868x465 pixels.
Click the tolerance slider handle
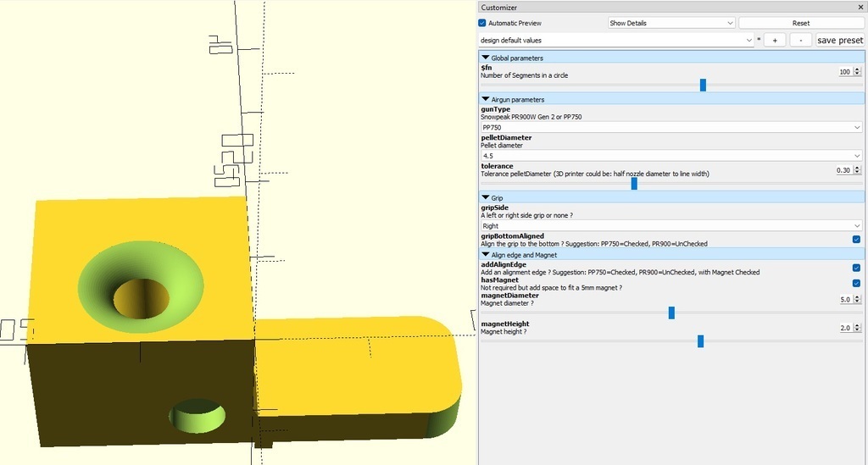(x=634, y=184)
